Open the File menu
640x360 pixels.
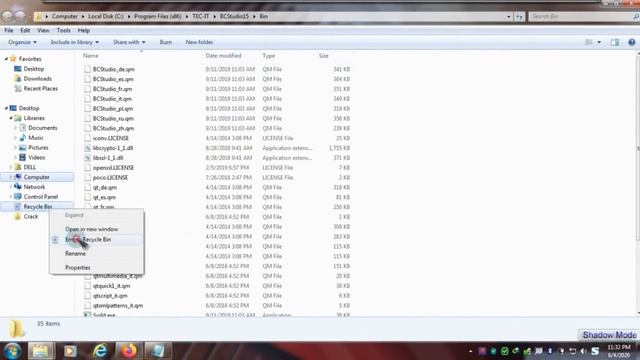click(9, 30)
